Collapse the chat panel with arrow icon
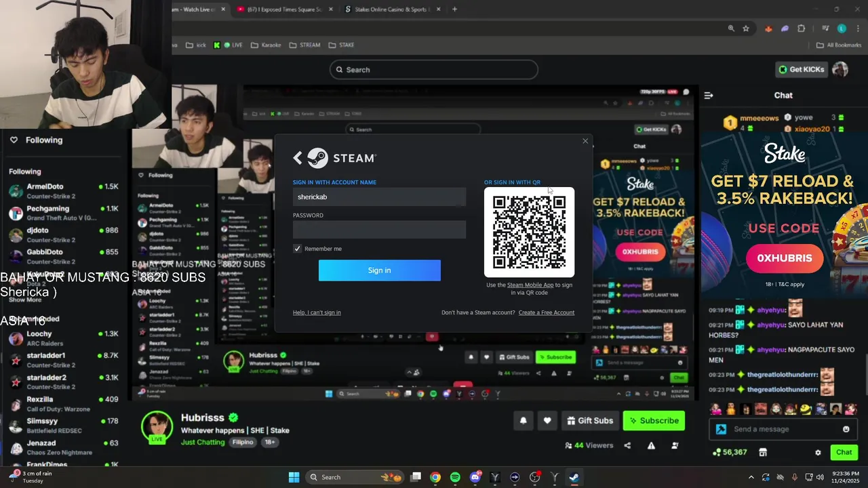Image resolution: width=868 pixels, height=488 pixels. click(x=709, y=96)
